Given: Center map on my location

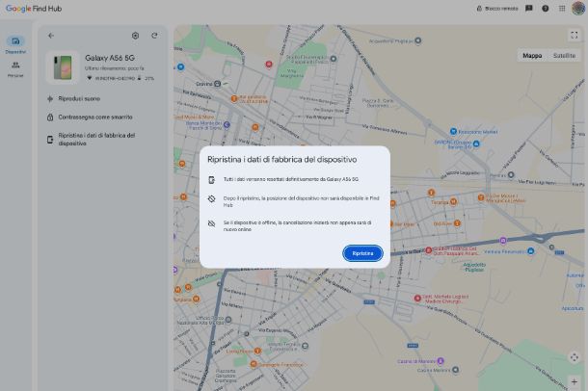Looking at the screenshot, I should point(575,357).
